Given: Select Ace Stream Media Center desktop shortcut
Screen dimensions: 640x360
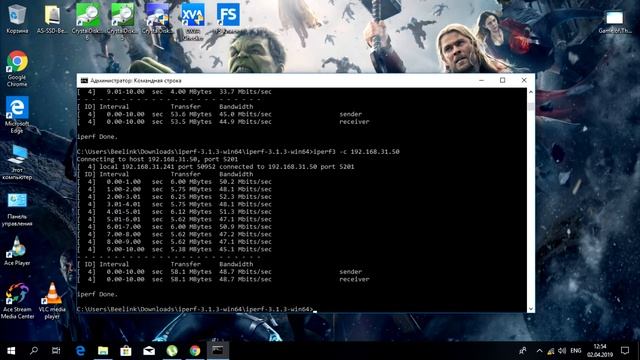Looking at the screenshot, I should pos(17,301).
